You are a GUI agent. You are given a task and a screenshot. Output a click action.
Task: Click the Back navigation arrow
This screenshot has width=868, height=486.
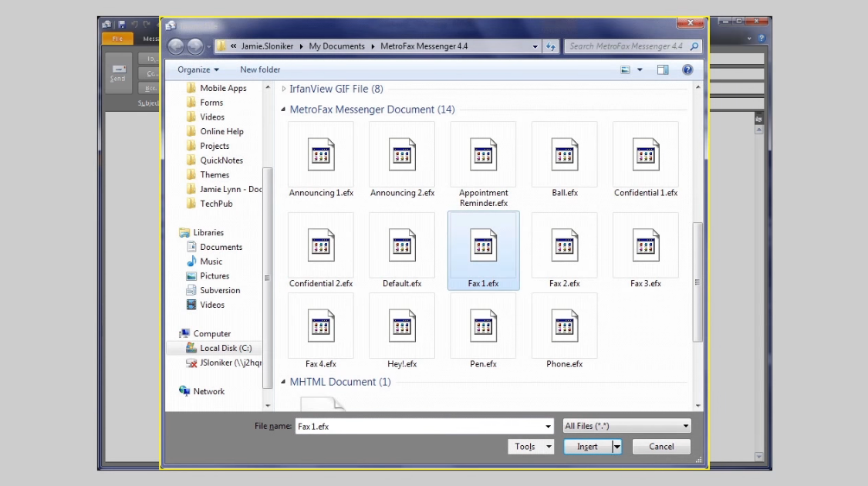175,46
